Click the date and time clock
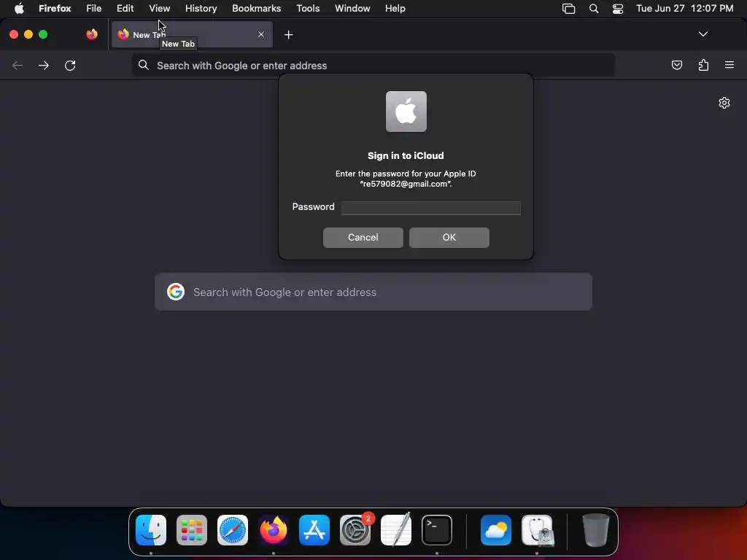The image size is (747, 560). coord(684,8)
